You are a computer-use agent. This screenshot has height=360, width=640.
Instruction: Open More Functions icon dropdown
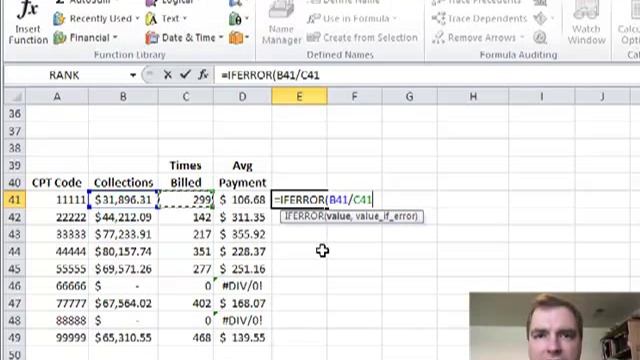tap(239, 38)
